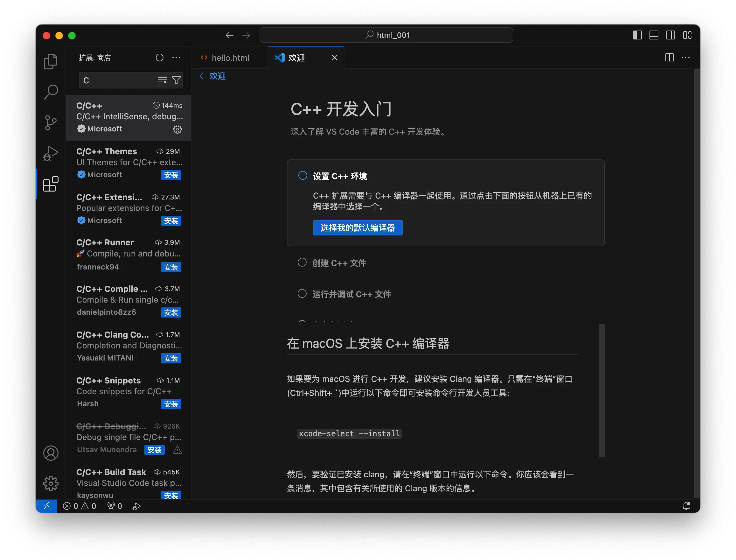Install C/C++ Build Task by kaysonwu

click(x=171, y=495)
